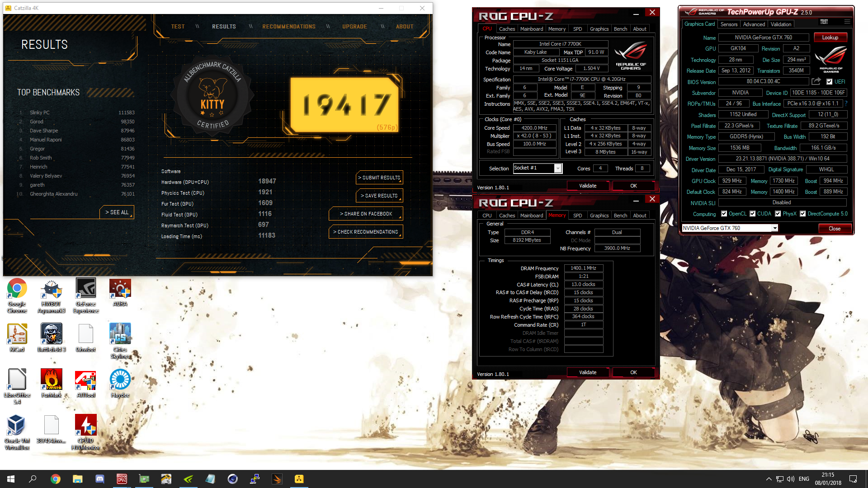Viewport: 868px width, 488px height.
Task: Click the GPU-Z BIOS export share icon
Action: point(816,81)
